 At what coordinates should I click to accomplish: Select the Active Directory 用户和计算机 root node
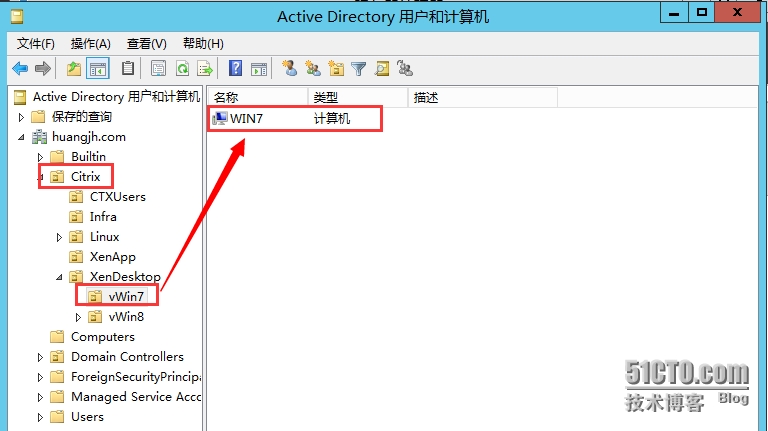[x=116, y=97]
